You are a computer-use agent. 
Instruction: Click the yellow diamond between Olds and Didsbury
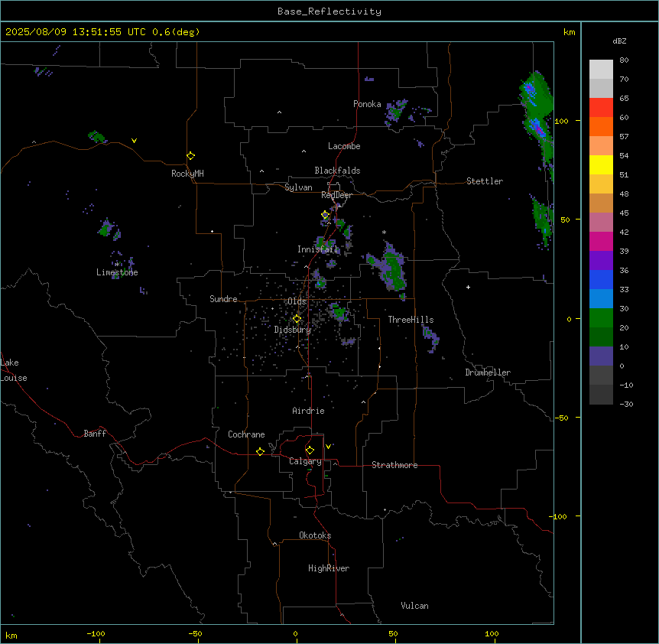click(297, 319)
